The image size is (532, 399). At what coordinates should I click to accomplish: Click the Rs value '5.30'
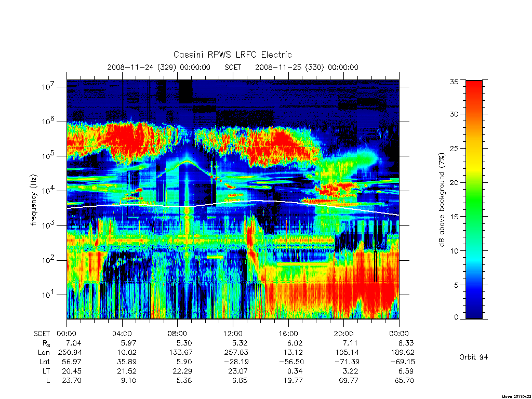pos(184,343)
